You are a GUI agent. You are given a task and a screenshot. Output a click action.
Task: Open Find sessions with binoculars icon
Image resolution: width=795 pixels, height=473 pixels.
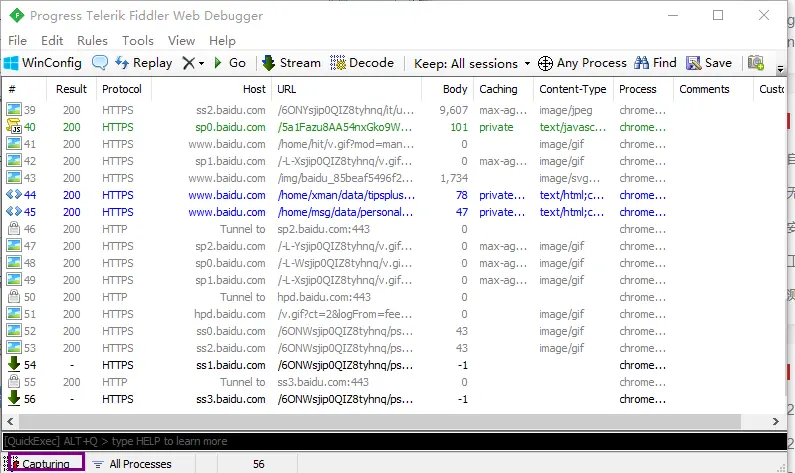[655, 63]
